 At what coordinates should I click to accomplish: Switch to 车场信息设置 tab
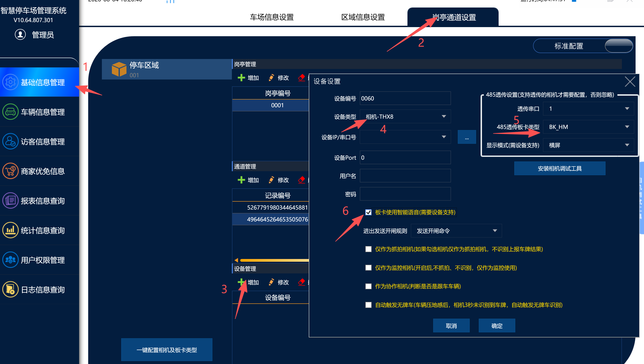coord(272,17)
